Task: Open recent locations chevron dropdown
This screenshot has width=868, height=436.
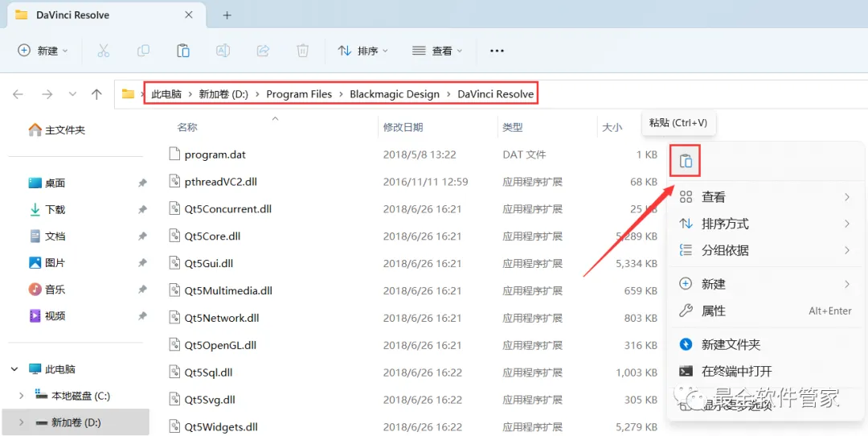Action: coord(72,94)
